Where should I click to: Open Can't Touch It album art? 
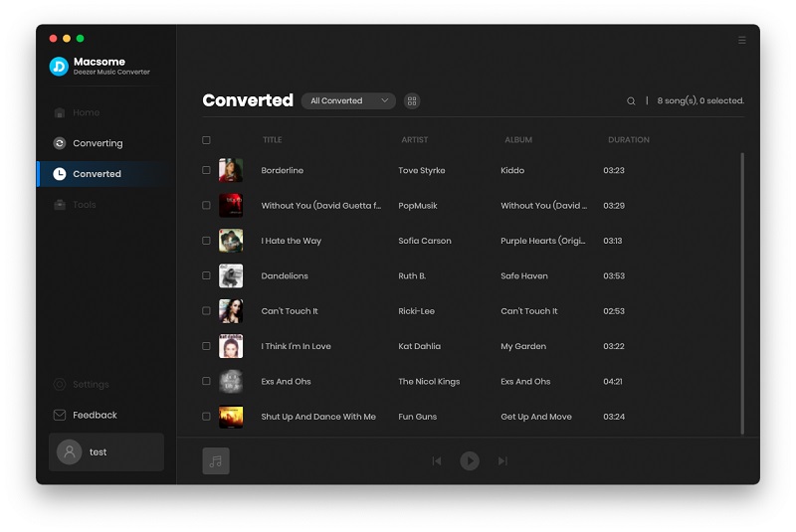[231, 311]
